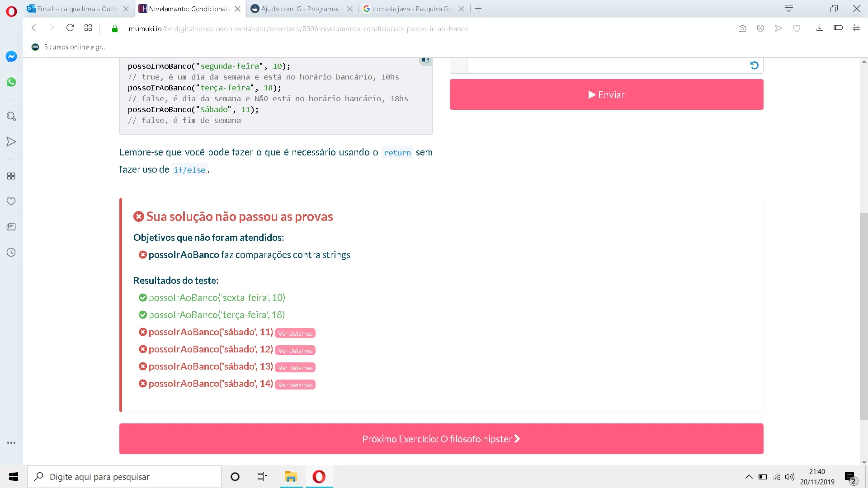Click the sidebar search magnifier icon

click(11, 117)
